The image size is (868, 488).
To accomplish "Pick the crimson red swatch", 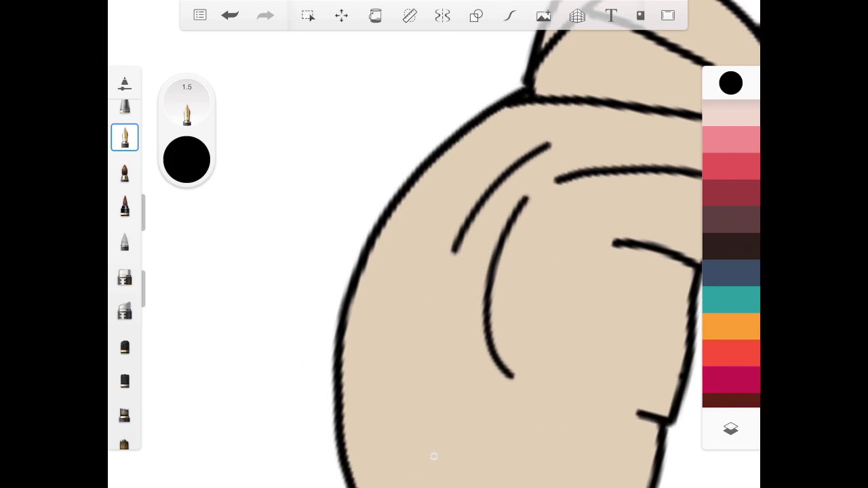I will click(x=731, y=167).
